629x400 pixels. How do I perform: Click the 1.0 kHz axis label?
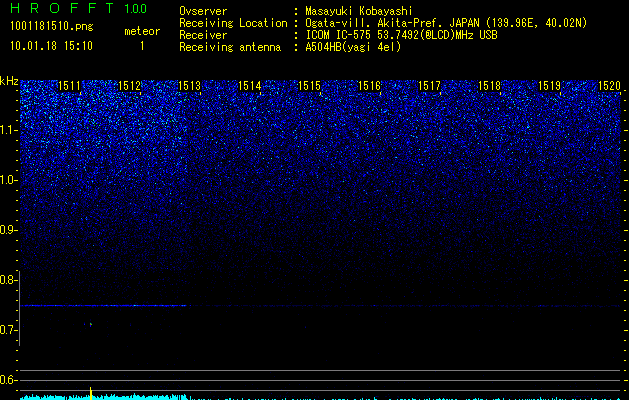(9, 180)
